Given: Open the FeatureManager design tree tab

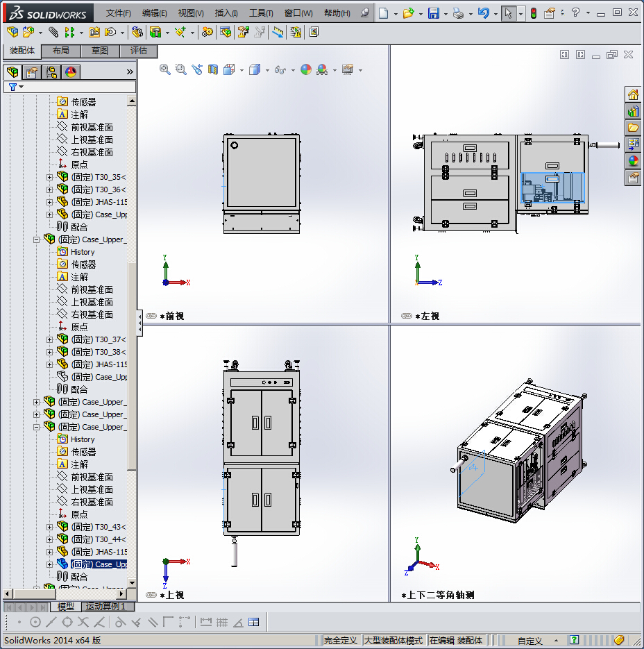Looking at the screenshot, I should click(x=12, y=72).
